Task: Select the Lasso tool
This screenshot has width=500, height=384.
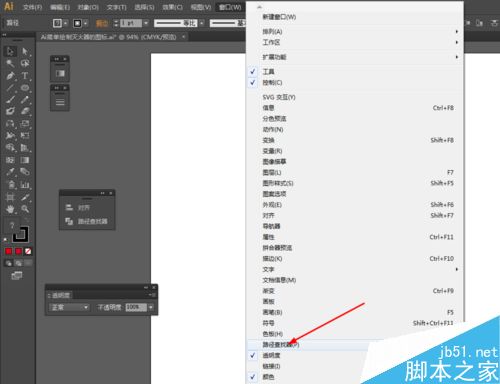Action: [25, 63]
